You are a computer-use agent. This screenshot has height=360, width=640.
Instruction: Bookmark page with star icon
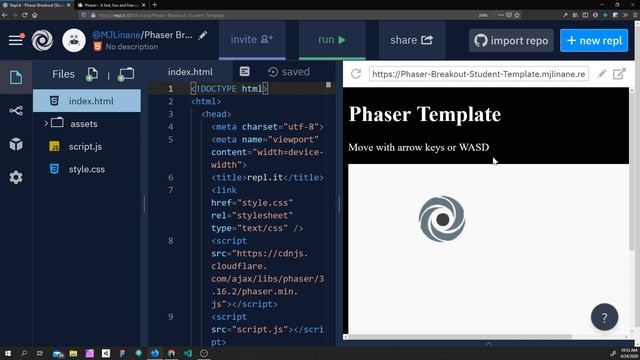click(x=517, y=15)
